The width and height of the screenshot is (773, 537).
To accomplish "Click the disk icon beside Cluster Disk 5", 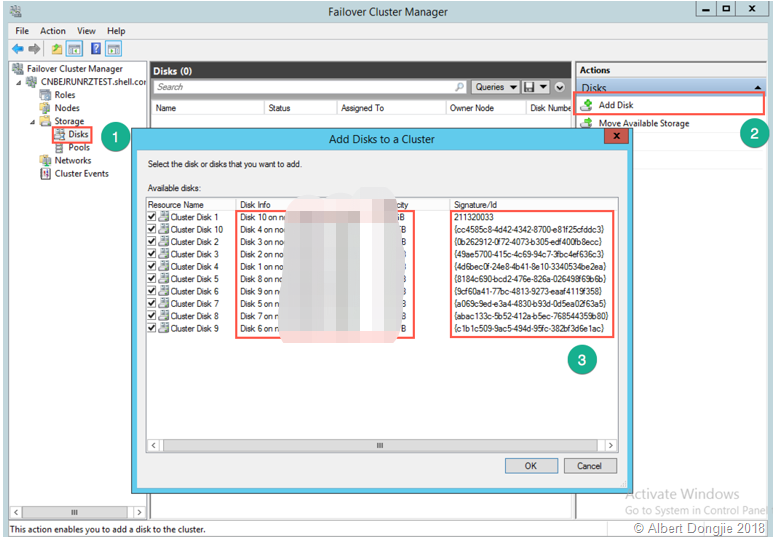I will (x=164, y=279).
